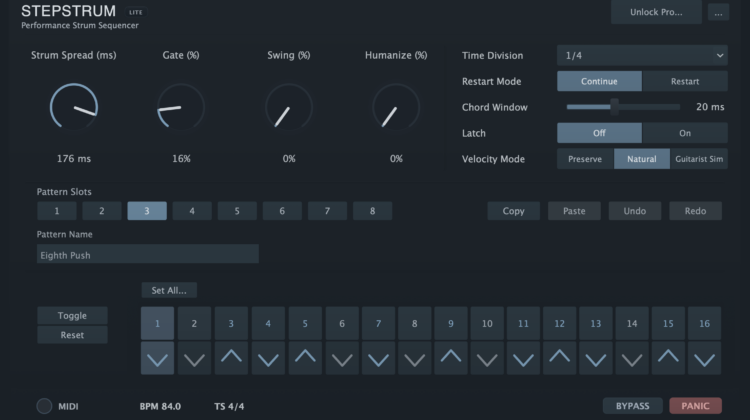Turn Latch On
Image resolution: width=750 pixels, height=420 pixels.
pyautogui.click(x=685, y=133)
